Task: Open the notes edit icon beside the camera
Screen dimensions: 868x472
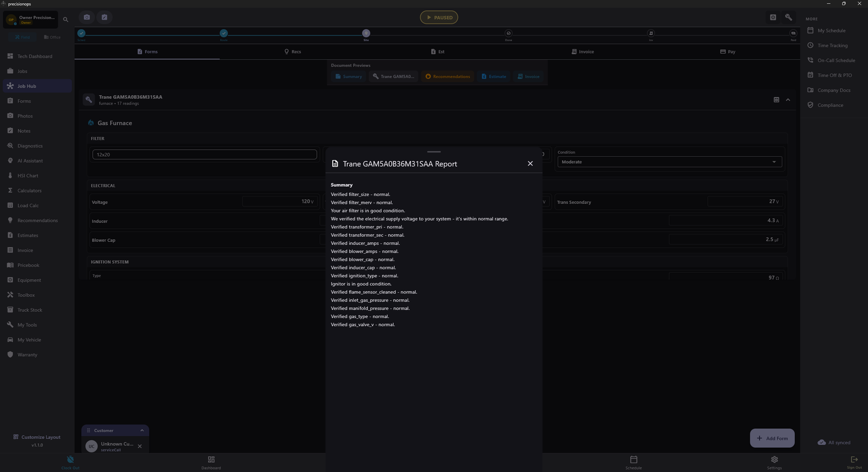Action: (x=104, y=17)
